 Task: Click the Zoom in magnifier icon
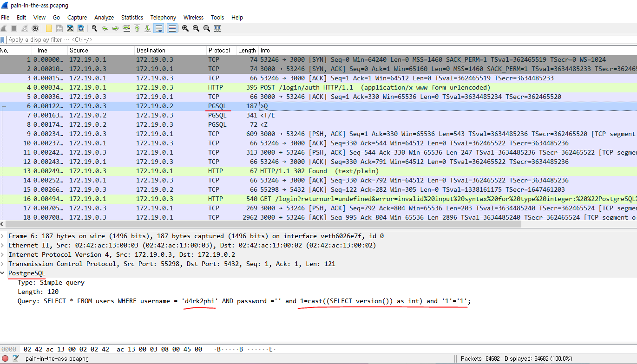185,28
